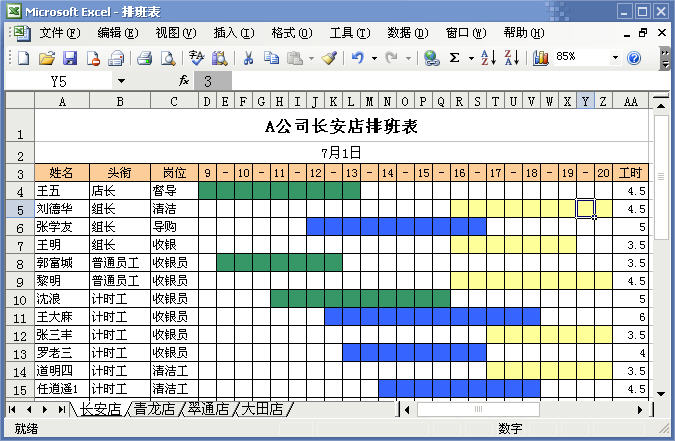Open Print Preview magnifier icon

pyautogui.click(x=168, y=58)
